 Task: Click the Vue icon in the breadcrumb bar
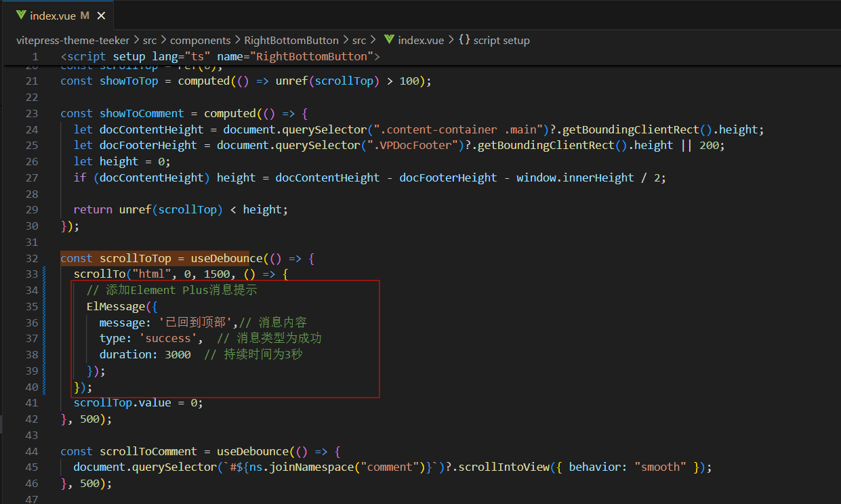pyautogui.click(x=389, y=40)
